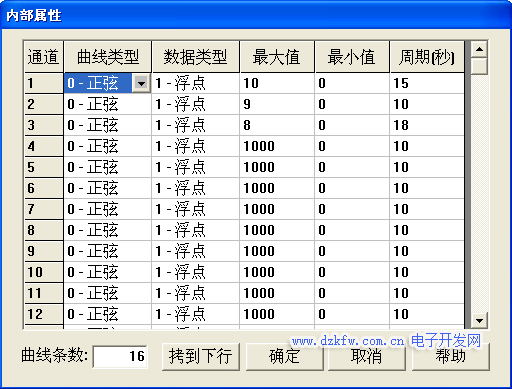This screenshot has height=389, width=512.
Task: Open help via 帮助 button
Action: coord(451,356)
